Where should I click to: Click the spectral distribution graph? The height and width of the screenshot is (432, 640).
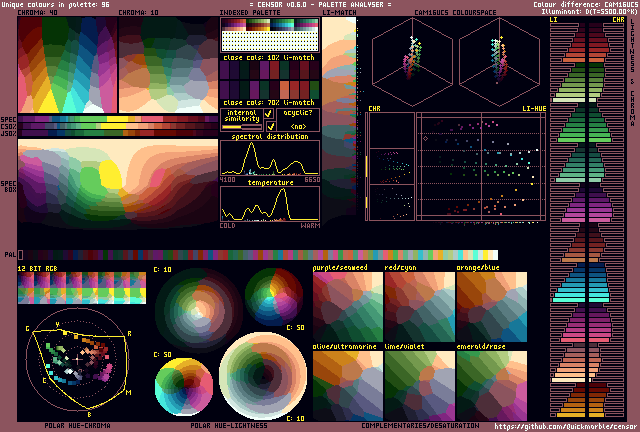click(x=270, y=158)
